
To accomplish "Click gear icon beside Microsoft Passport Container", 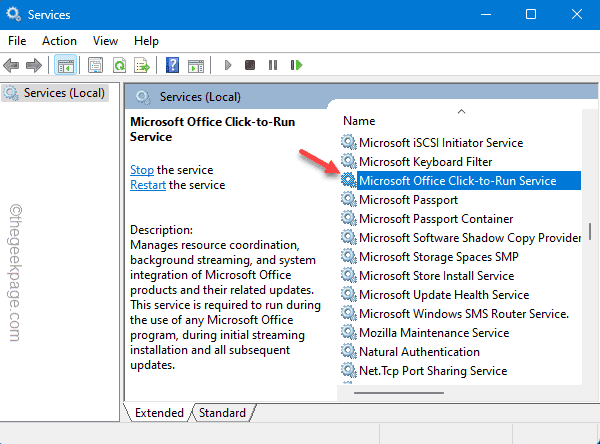I will pyautogui.click(x=348, y=219).
